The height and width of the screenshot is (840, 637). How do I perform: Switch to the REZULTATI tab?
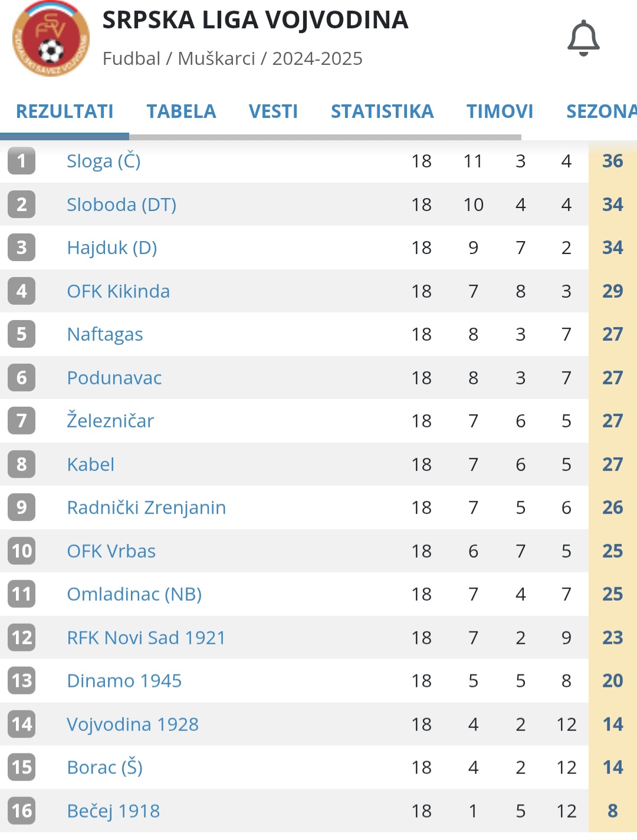pos(65,111)
